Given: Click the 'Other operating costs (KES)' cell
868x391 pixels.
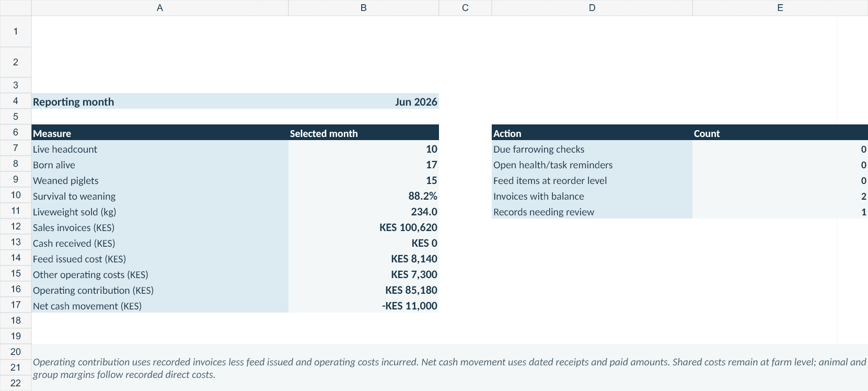Looking at the screenshot, I should pyautogui.click(x=160, y=273).
